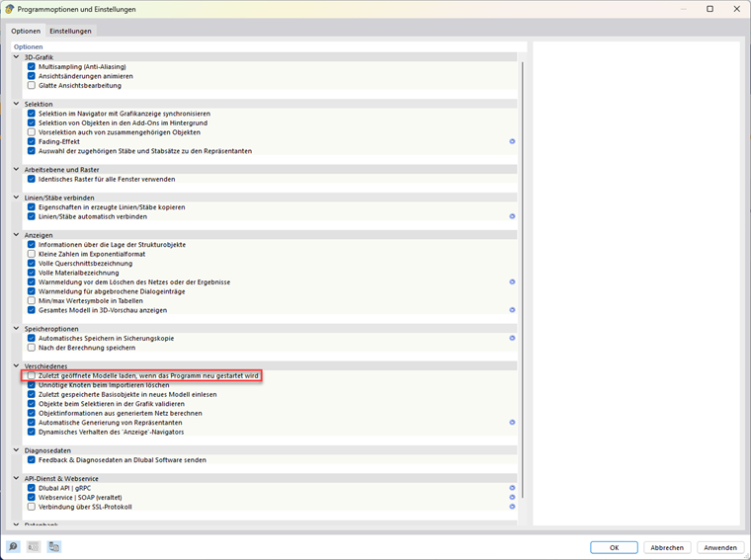
Task: Click blue marker icon for Warnmeldung vor dem Löschen
Action: click(x=512, y=281)
